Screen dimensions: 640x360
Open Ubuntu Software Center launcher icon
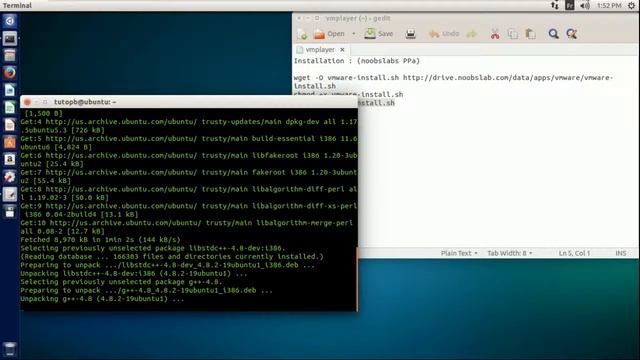pyautogui.click(x=10, y=142)
